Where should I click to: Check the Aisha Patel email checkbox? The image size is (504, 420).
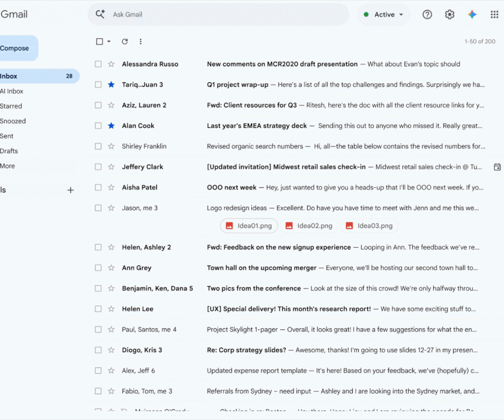(x=98, y=187)
